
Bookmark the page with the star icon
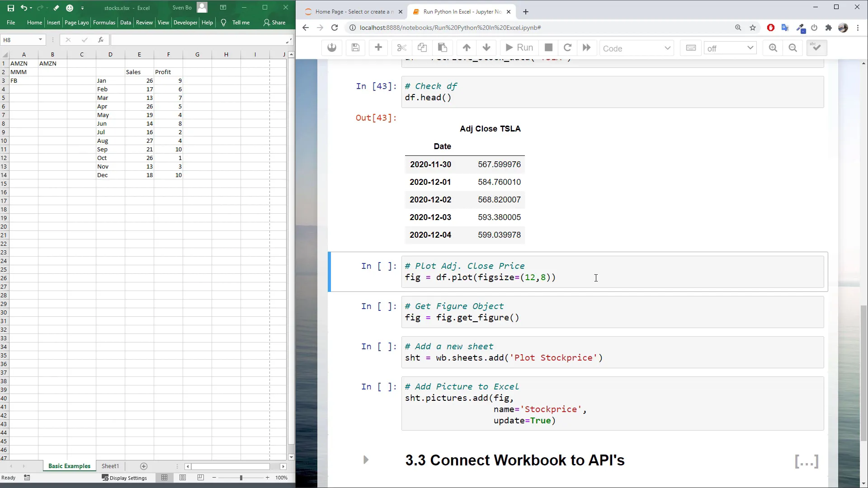(x=753, y=28)
